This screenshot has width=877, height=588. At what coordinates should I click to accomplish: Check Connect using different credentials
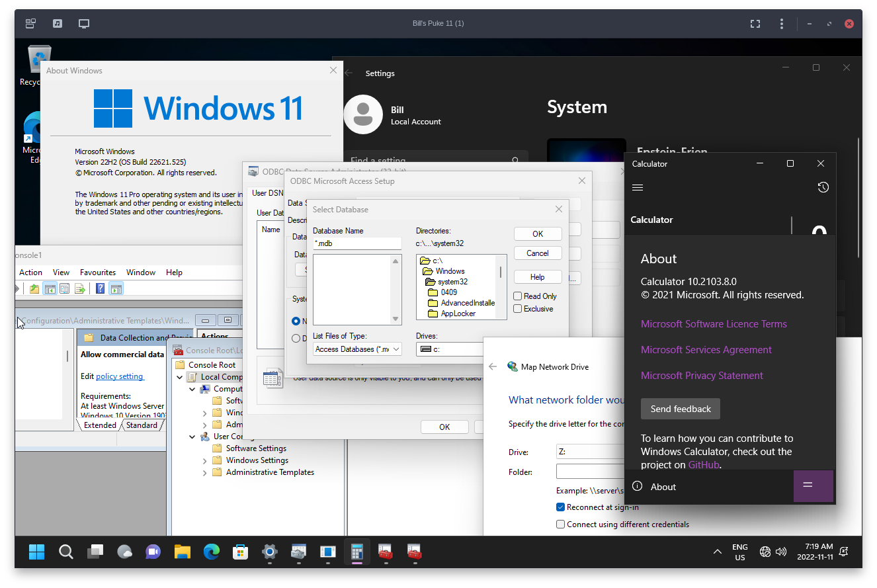561,525
